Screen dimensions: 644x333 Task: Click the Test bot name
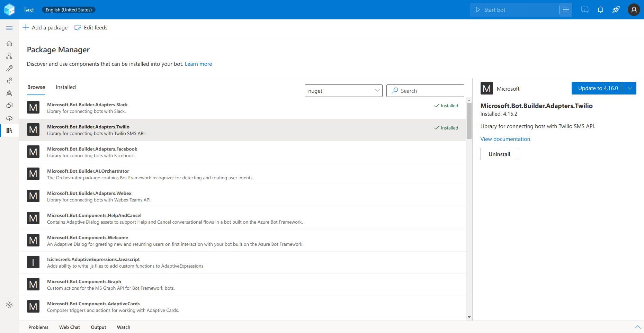tap(29, 10)
